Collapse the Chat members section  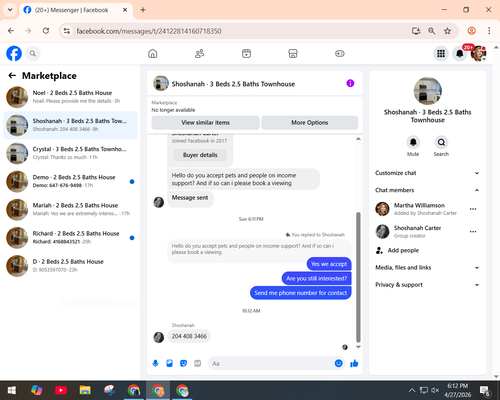[428, 190]
